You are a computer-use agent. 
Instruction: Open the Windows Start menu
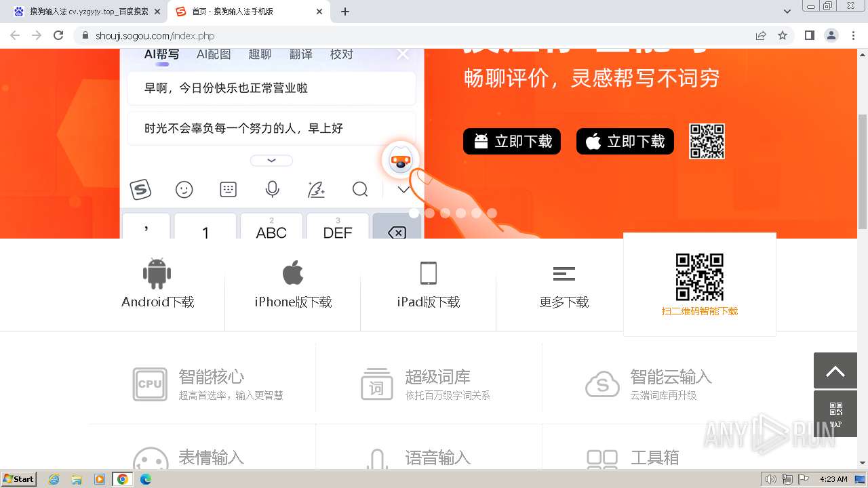click(19, 479)
